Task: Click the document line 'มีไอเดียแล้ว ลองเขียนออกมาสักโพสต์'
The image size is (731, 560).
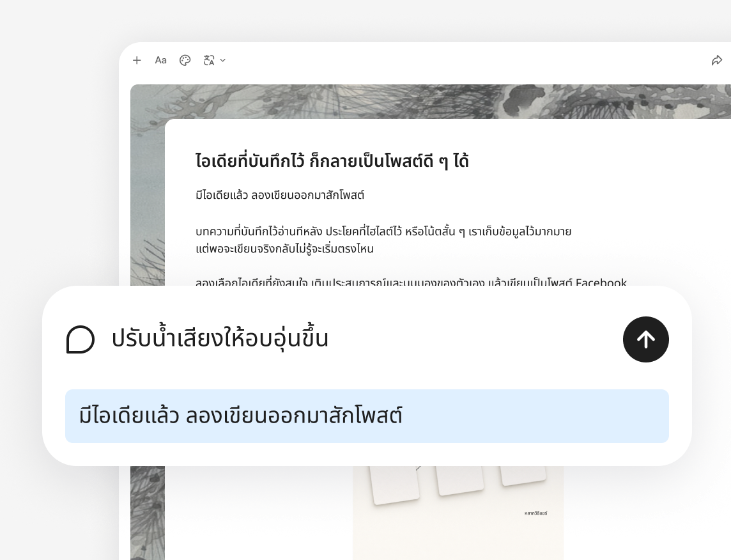Action: 280,195
